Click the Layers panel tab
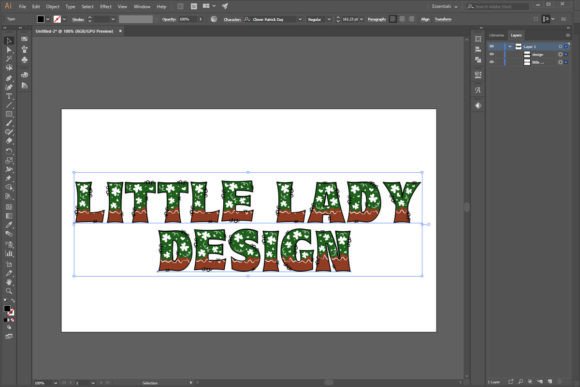Screen dimensions: 580x387 516,35
